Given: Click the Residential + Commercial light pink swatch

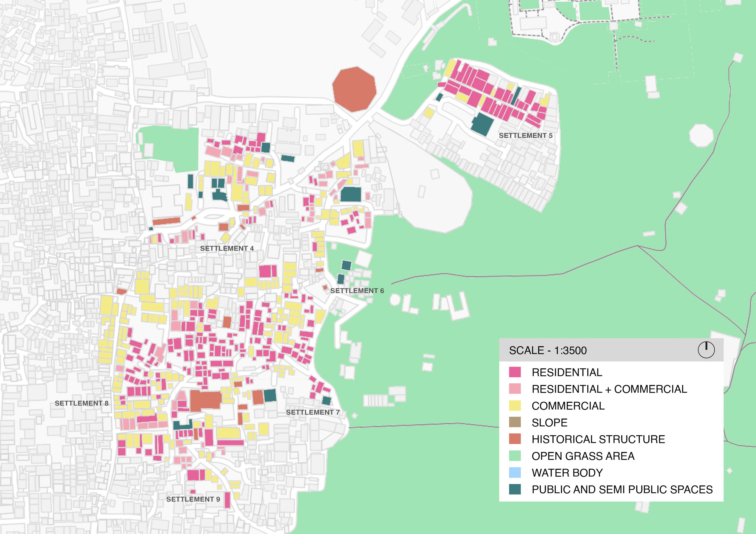Looking at the screenshot, I should click(x=515, y=389).
